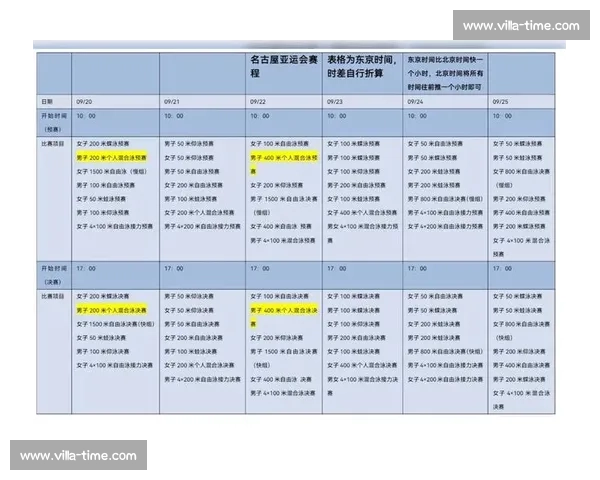The width and height of the screenshot is (600, 480).
Task: Select '男子 4×200 米自由泳接力预赛'
Action: [202, 227]
